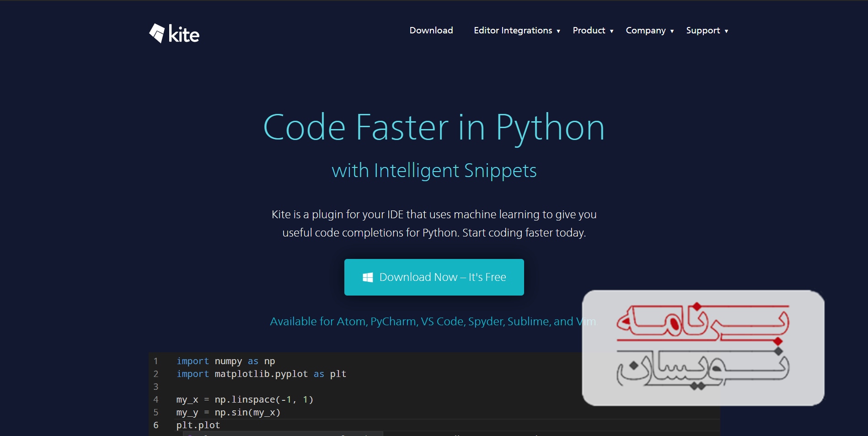Click the "Kite is a plugin for your IDE" paragraph
The image size is (868, 436).
[434, 224]
